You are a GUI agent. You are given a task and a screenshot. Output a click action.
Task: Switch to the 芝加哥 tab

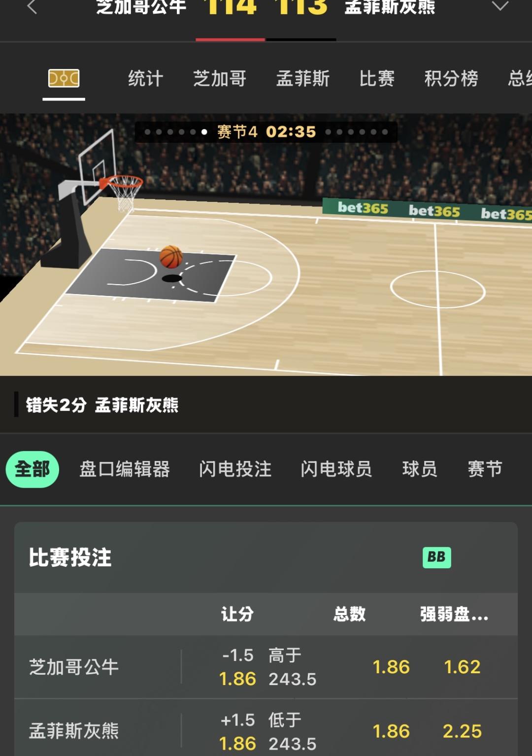pyautogui.click(x=220, y=78)
